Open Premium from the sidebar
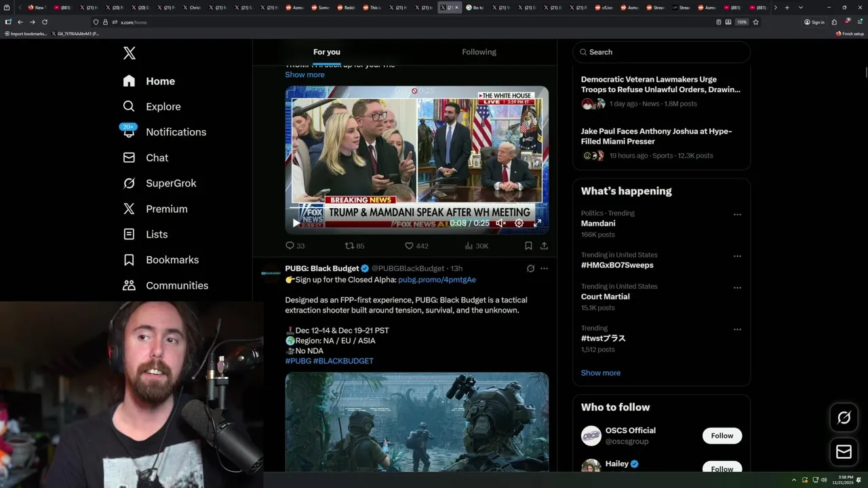868x488 pixels. [155, 209]
